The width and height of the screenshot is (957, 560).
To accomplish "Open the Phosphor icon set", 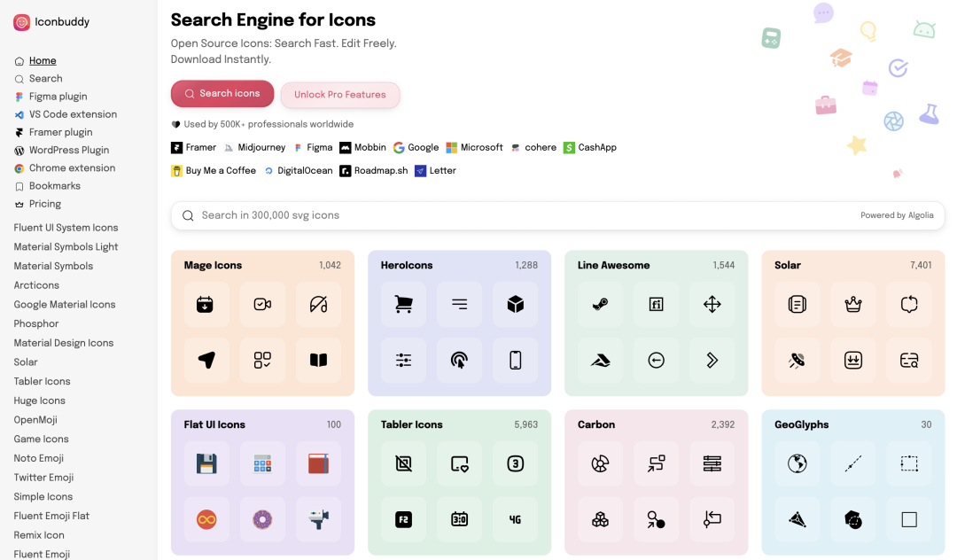I will pyautogui.click(x=36, y=324).
